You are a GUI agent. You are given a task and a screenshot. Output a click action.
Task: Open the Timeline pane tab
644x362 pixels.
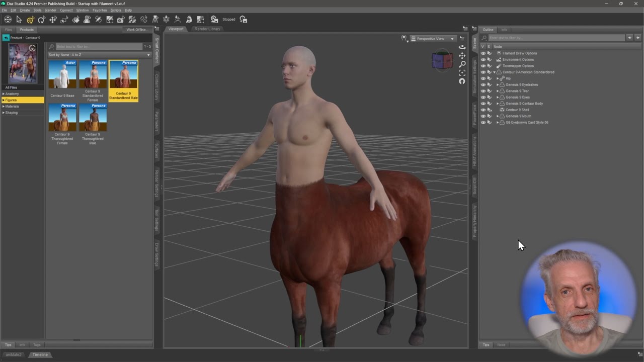pyautogui.click(x=40, y=354)
